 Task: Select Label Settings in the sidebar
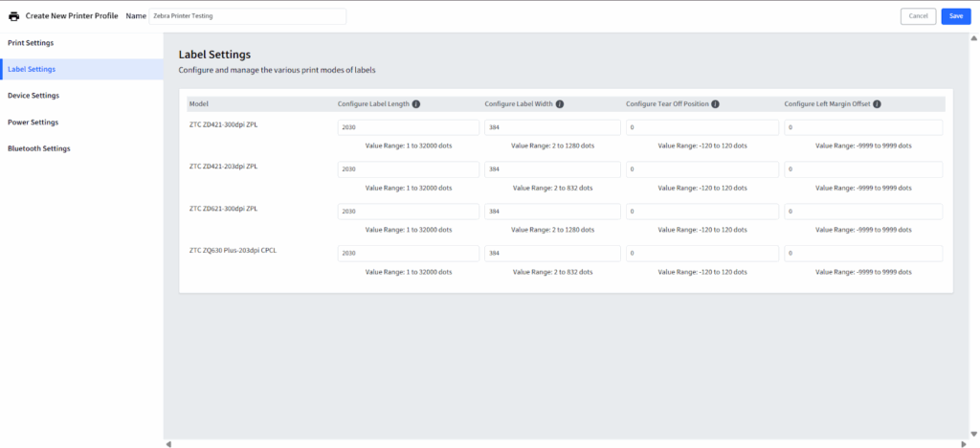click(x=32, y=69)
